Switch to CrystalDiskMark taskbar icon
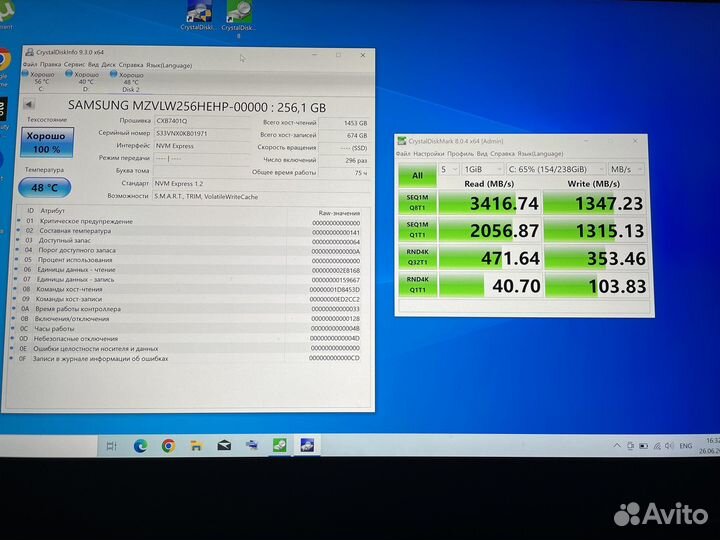The width and height of the screenshot is (720, 540). (279, 445)
